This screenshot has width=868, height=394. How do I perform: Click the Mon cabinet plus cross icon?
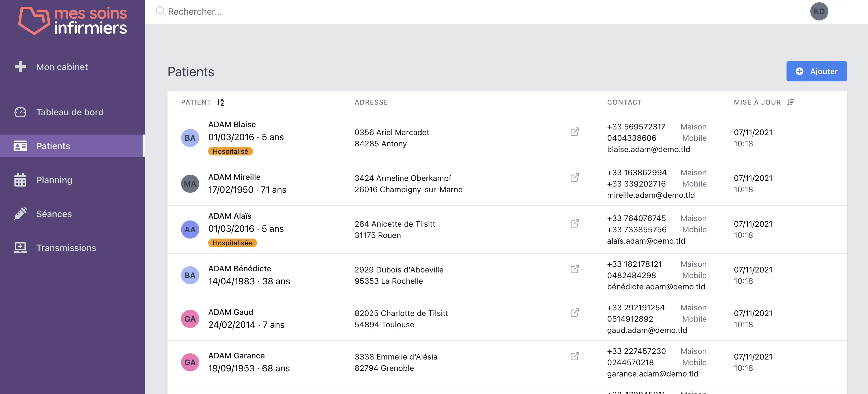[20, 67]
